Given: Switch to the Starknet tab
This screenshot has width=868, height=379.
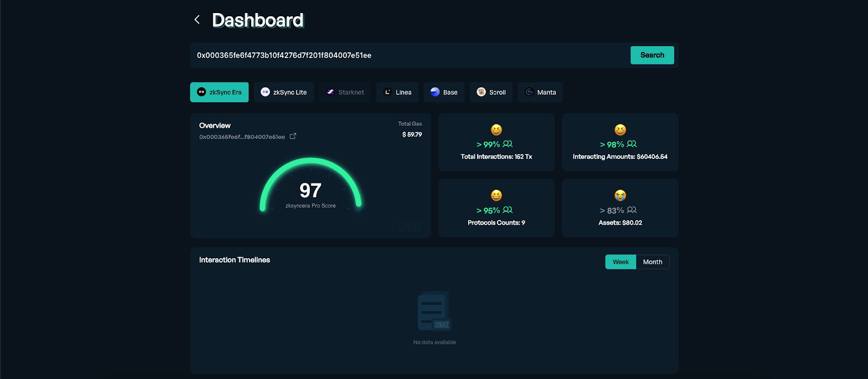Looking at the screenshot, I should (345, 92).
